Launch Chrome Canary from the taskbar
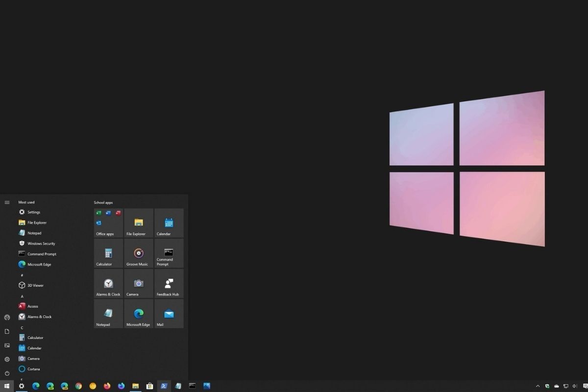588x392 pixels. click(93, 386)
